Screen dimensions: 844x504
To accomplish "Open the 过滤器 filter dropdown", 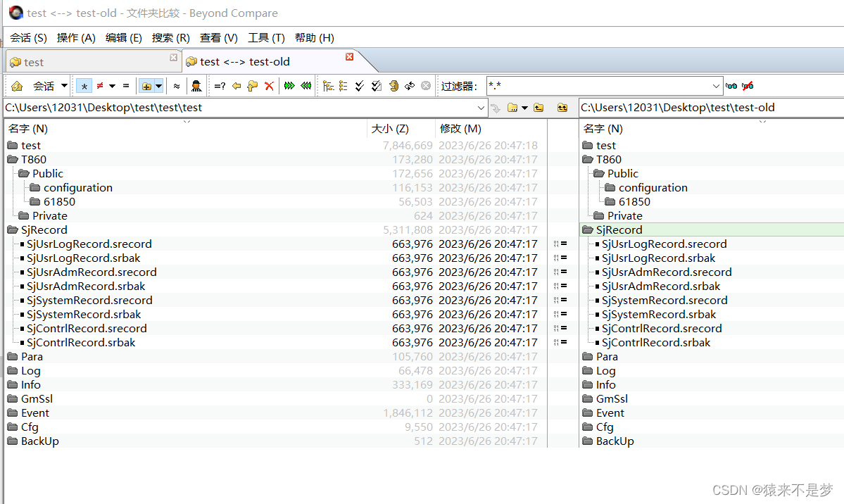I will point(715,85).
